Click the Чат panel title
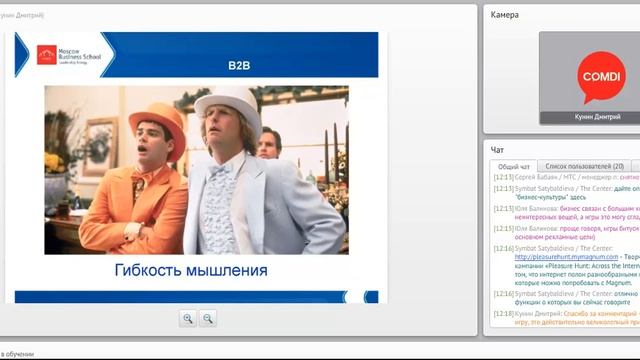 pyautogui.click(x=497, y=150)
